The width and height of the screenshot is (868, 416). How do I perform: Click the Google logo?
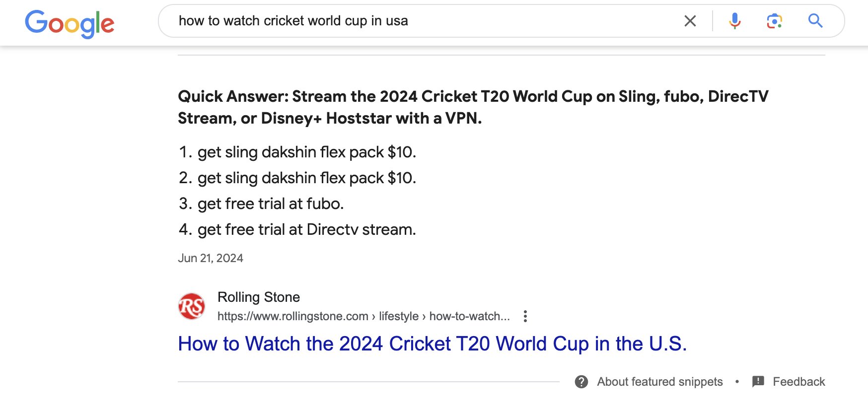(70, 23)
